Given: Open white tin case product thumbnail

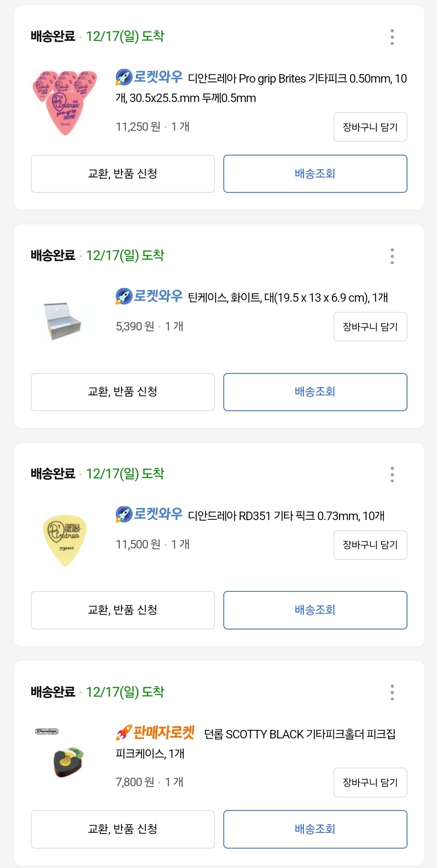Looking at the screenshot, I should [x=65, y=322].
